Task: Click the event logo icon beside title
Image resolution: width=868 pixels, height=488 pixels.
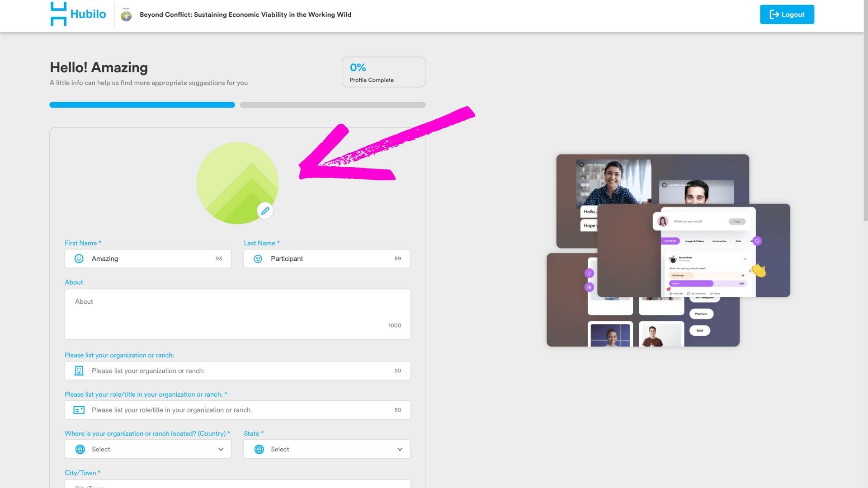Action: click(127, 15)
